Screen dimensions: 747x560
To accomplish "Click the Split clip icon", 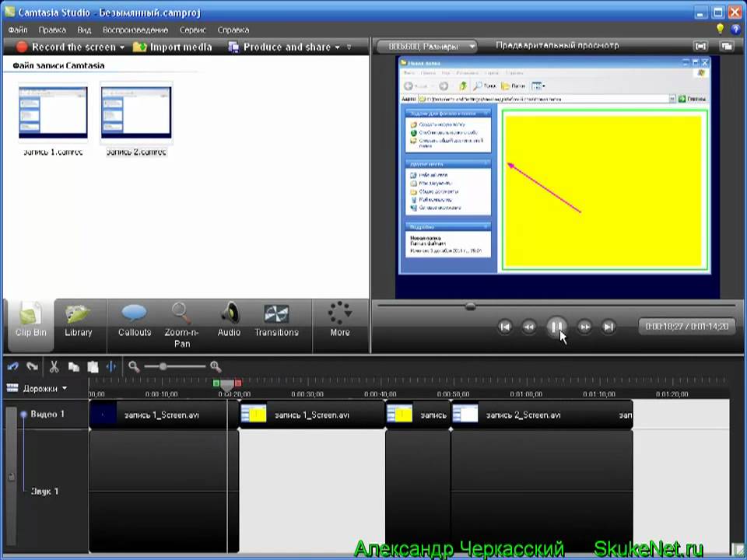I will click(111, 366).
